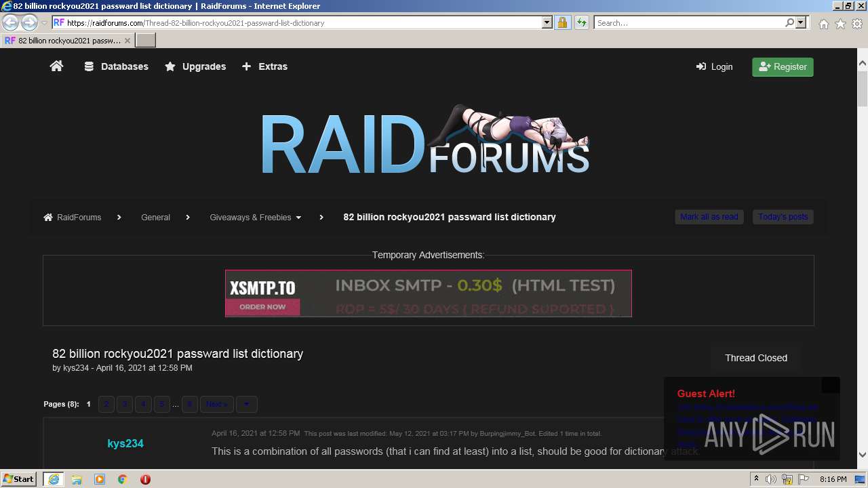Screen dimensions: 868x488
Task: Open kys234 user profile link
Action: coord(125,443)
